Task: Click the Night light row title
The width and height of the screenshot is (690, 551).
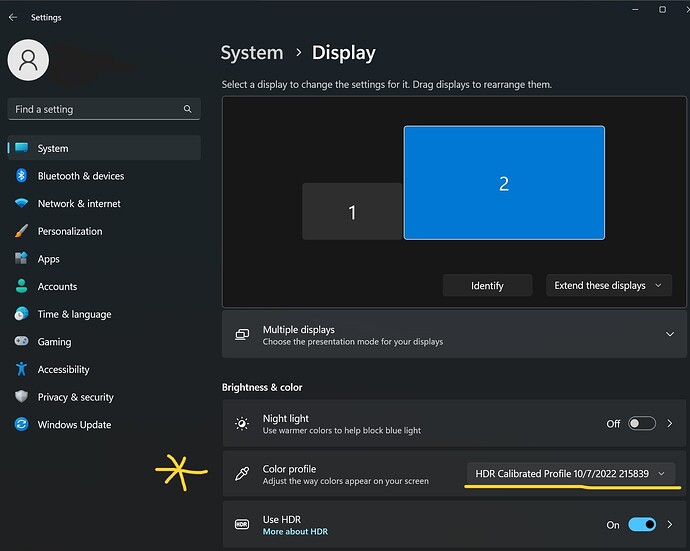Action: point(286,418)
